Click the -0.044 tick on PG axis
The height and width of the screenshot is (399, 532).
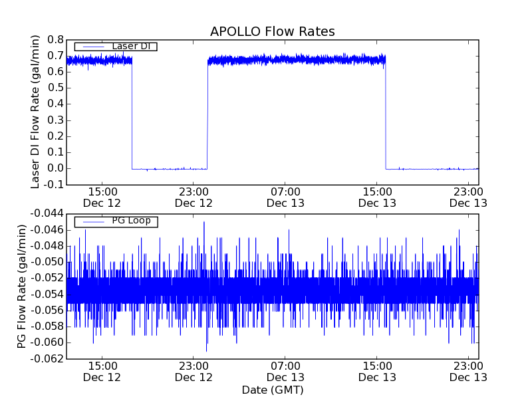(47, 213)
